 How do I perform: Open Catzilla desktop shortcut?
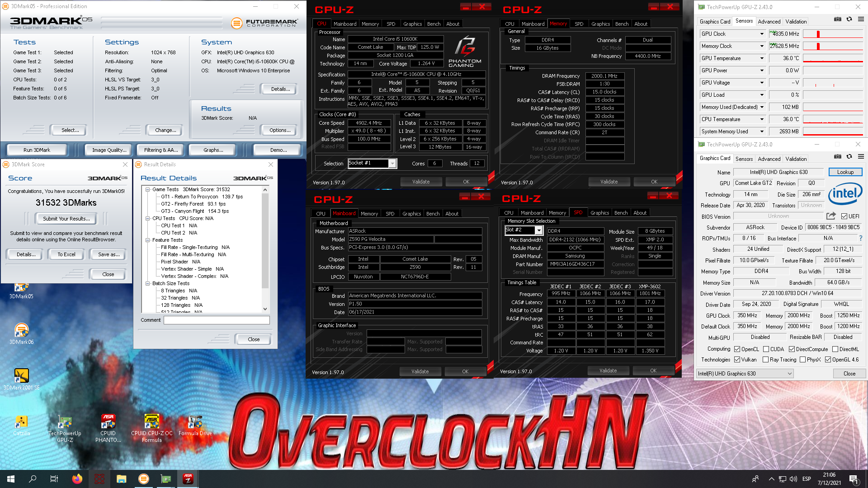tap(21, 425)
